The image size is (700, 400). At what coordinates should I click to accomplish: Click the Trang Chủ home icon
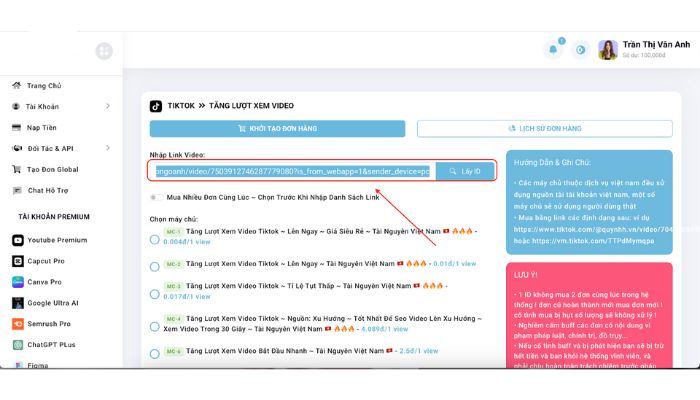tap(17, 85)
